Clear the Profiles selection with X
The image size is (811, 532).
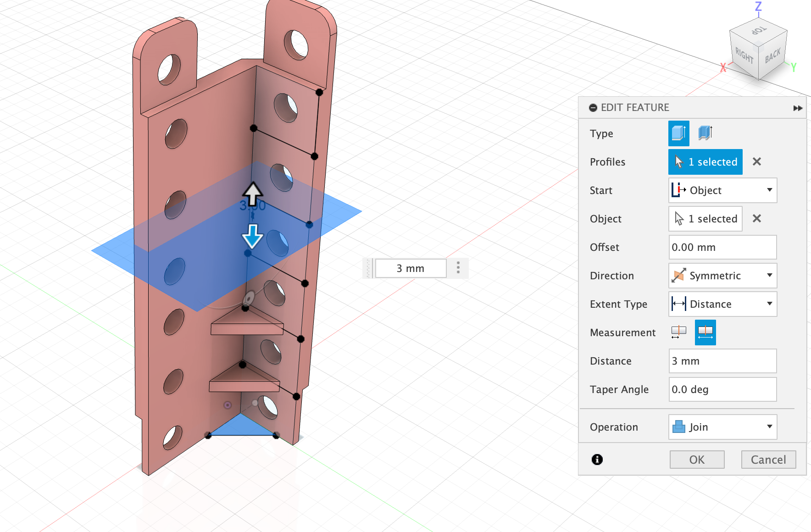pos(757,161)
